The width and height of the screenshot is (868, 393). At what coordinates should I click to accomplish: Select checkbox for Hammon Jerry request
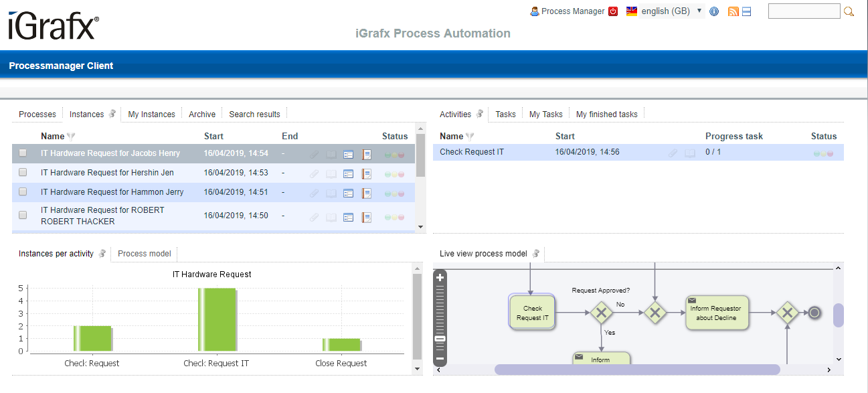coord(23,191)
